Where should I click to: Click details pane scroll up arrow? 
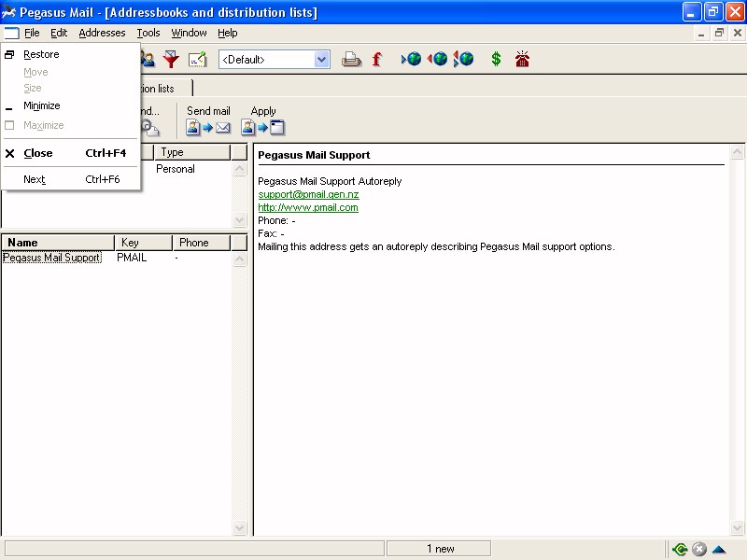click(737, 152)
